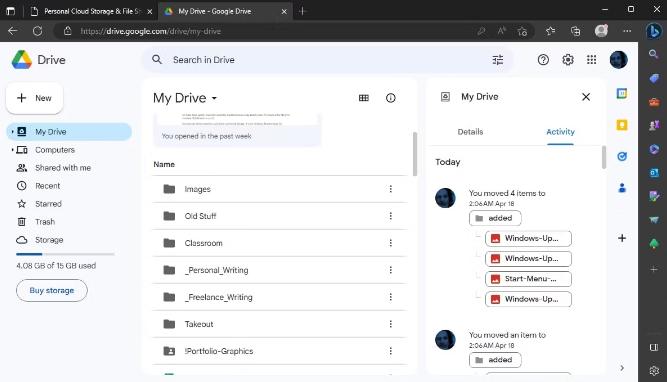Open browser favorites star icon

(550, 31)
